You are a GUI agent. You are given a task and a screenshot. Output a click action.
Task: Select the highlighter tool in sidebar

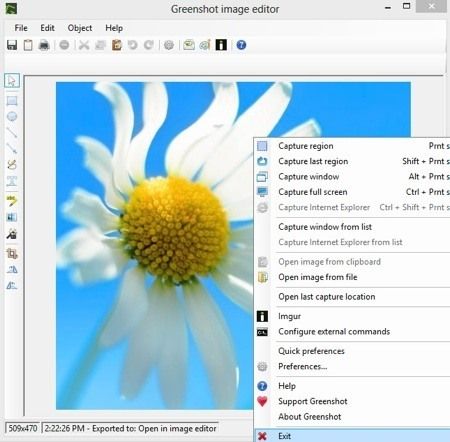[12, 200]
